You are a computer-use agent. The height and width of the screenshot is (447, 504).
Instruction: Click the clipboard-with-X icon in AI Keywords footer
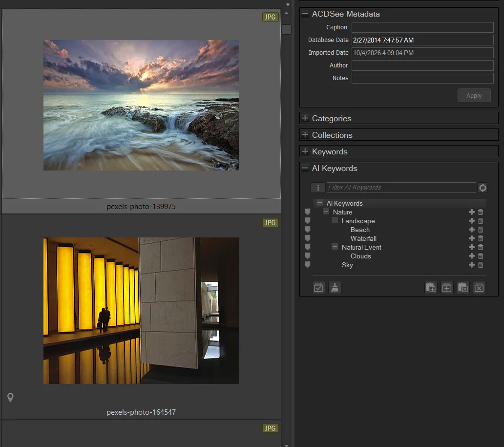463,287
